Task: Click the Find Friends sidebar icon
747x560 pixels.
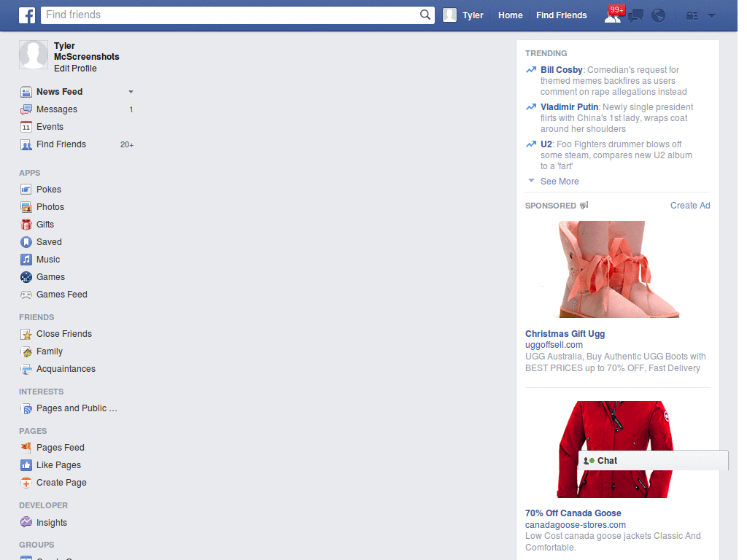Action: tap(26, 145)
